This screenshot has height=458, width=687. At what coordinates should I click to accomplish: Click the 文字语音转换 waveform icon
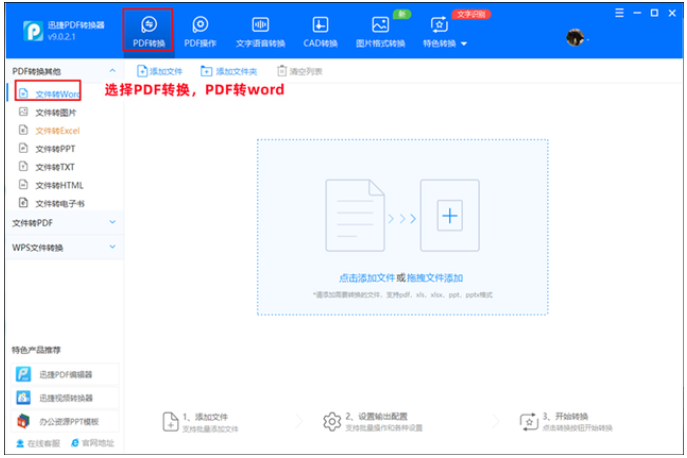click(260, 25)
